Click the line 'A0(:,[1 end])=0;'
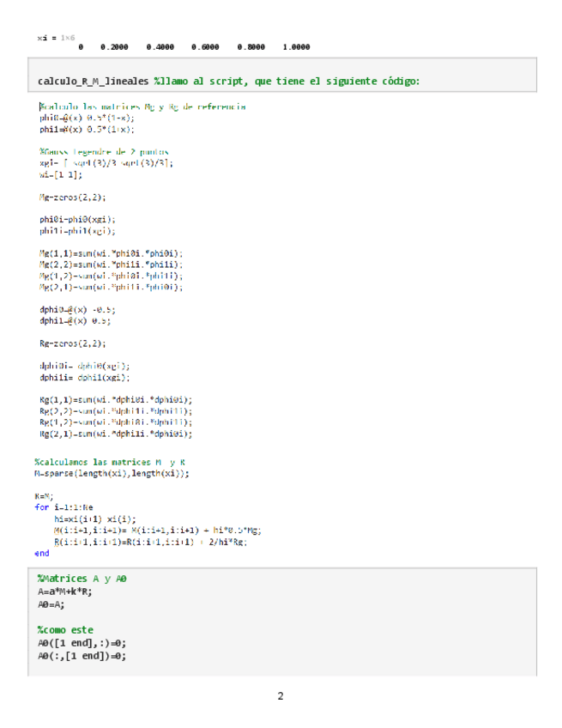The image size is (562, 728). click(82, 656)
